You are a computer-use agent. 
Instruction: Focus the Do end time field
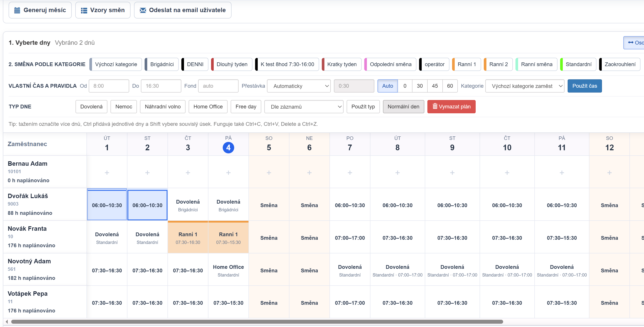[x=161, y=86]
